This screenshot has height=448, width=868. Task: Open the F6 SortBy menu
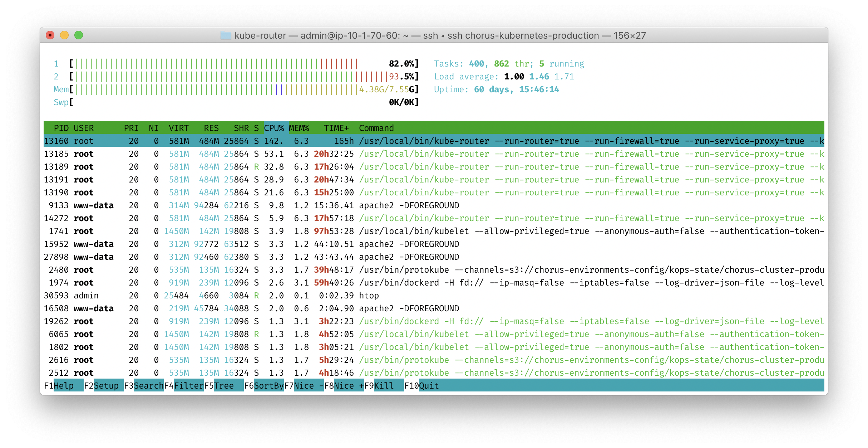tap(268, 386)
